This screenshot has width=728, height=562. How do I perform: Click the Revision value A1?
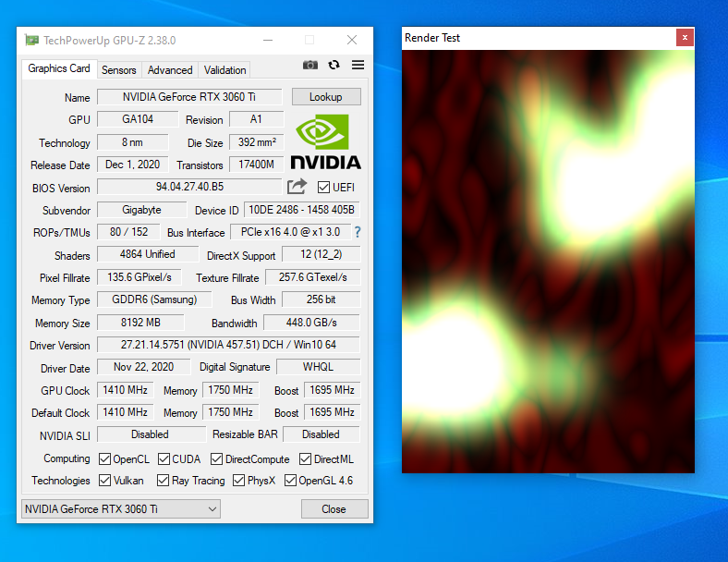pos(256,119)
